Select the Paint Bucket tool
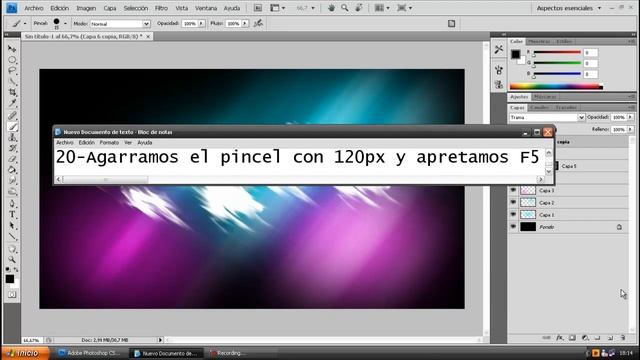This screenshot has height=360, width=640. point(12,170)
